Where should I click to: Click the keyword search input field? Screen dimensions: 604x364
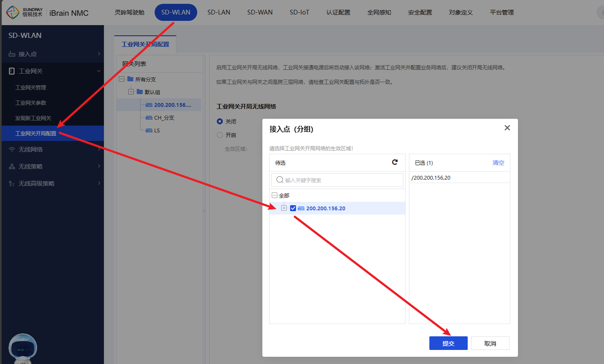pos(341,180)
